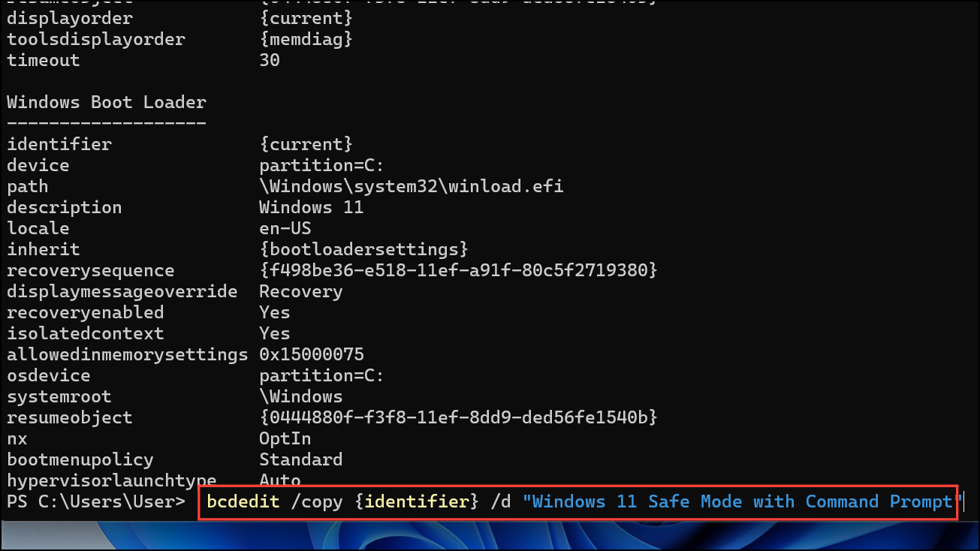Image resolution: width=980 pixels, height=551 pixels.
Task: Click the hypervisorlaunchtype value Auto
Action: point(280,480)
